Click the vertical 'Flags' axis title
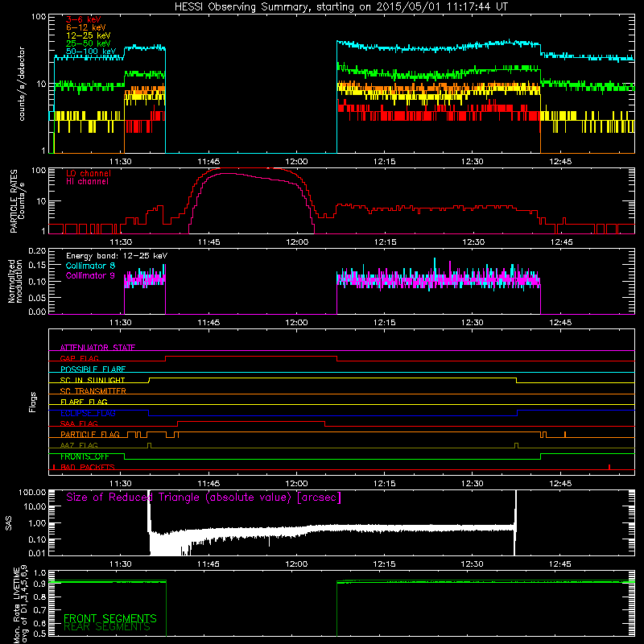This screenshot has width=644, height=644. (33, 402)
